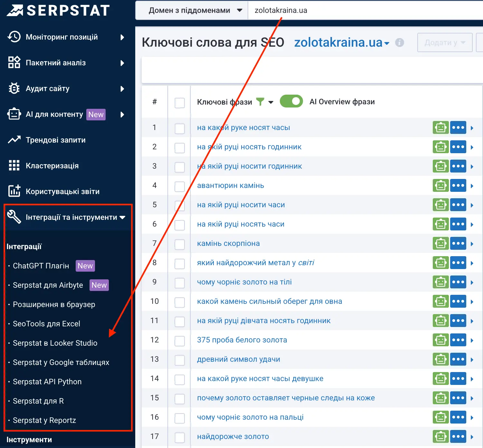Click green robot icon in row 6

[x=440, y=224]
